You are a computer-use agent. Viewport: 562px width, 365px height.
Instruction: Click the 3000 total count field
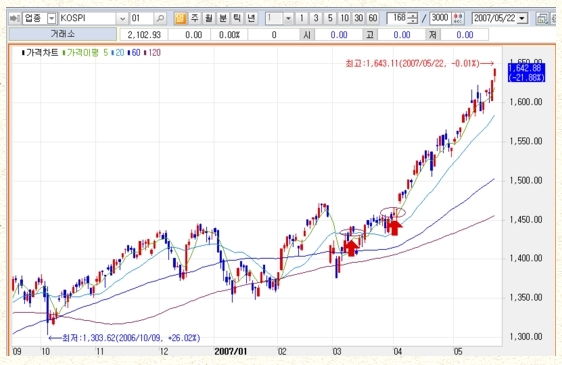click(x=440, y=18)
